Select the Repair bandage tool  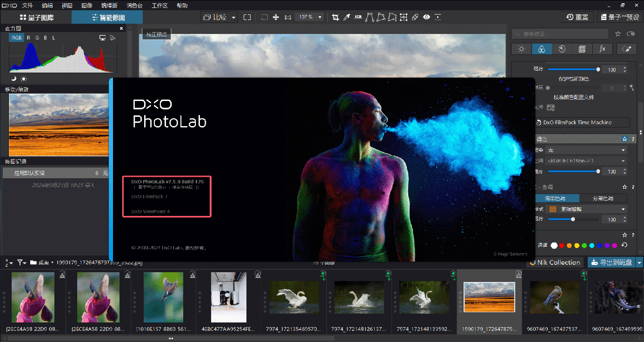[x=415, y=17]
